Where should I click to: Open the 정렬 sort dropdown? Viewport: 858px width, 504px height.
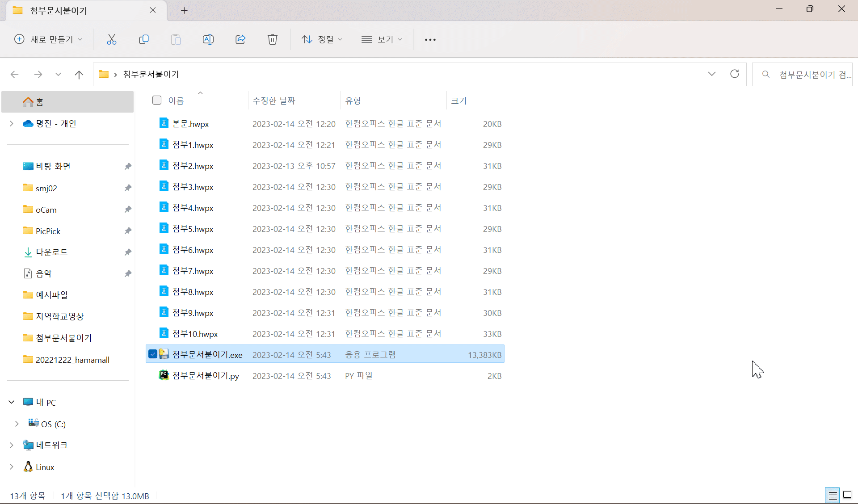coord(322,39)
